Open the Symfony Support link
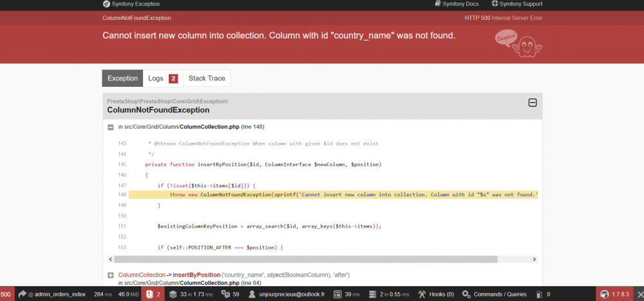644x301 pixels. tap(516, 5)
